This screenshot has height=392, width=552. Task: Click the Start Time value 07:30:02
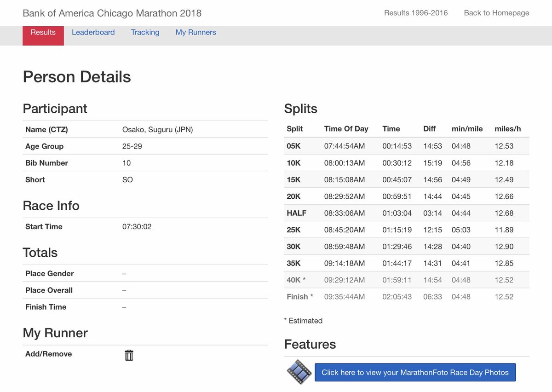pyautogui.click(x=137, y=227)
